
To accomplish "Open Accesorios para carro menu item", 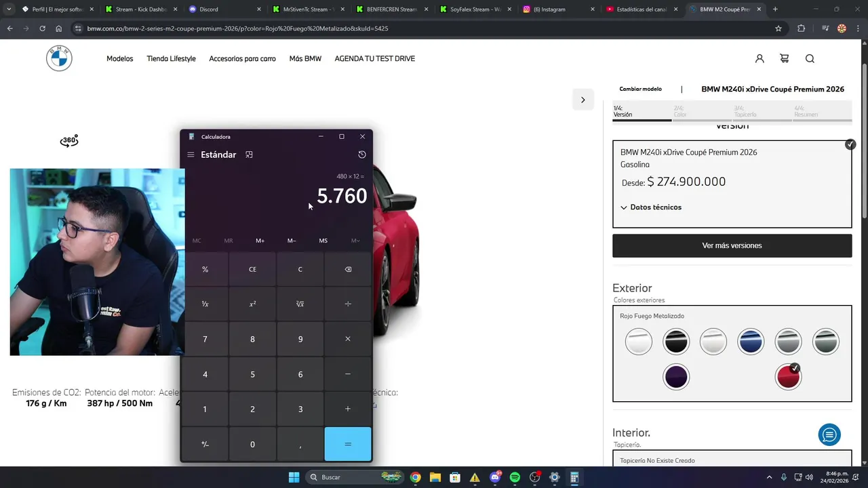I will click(x=242, y=58).
